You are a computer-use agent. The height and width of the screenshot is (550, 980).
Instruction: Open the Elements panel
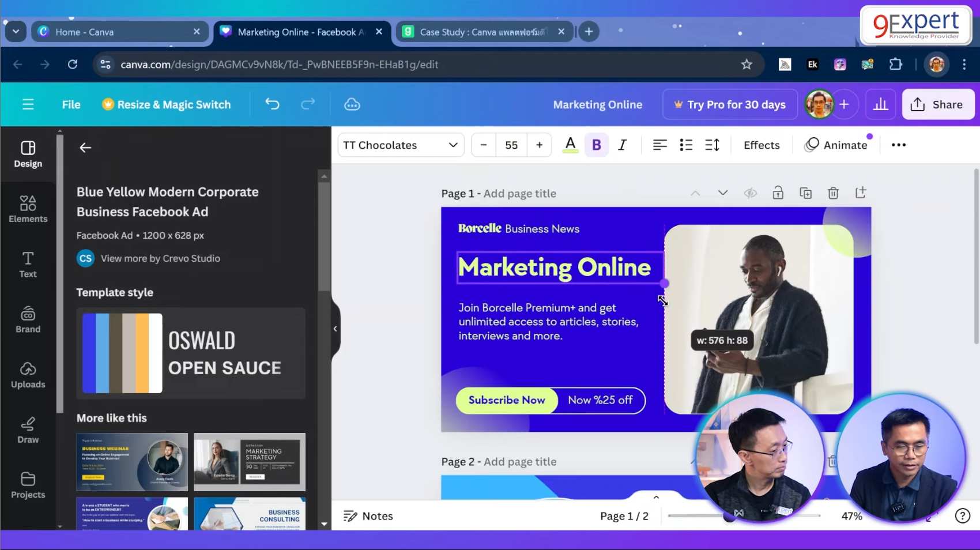click(27, 209)
